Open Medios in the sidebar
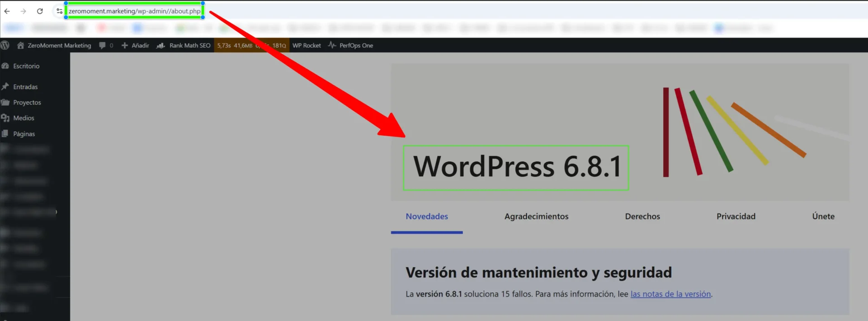 coord(24,118)
